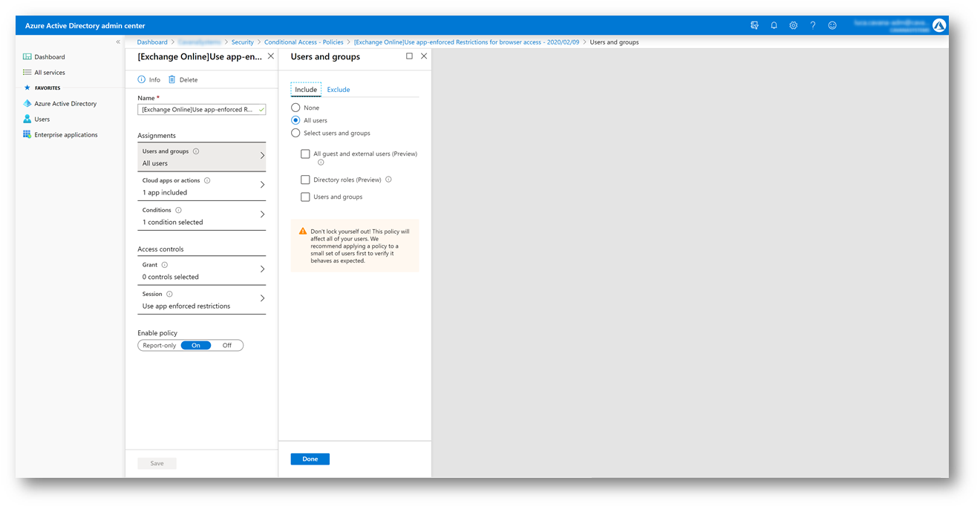Check Directory roles (Preview) box

click(305, 180)
